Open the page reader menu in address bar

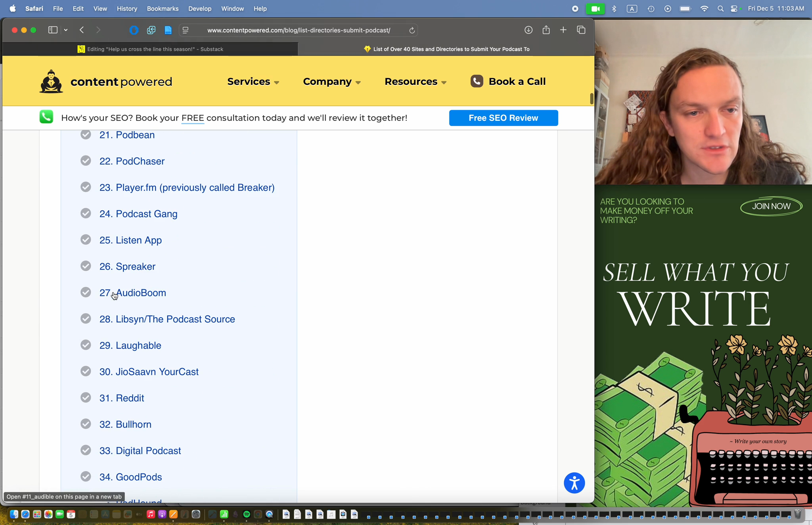tap(186, 30)
